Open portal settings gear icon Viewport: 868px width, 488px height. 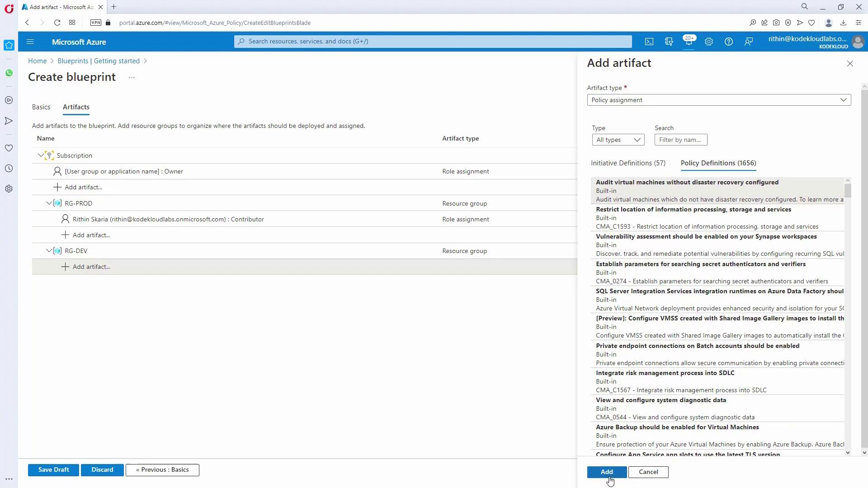(709, 42)
